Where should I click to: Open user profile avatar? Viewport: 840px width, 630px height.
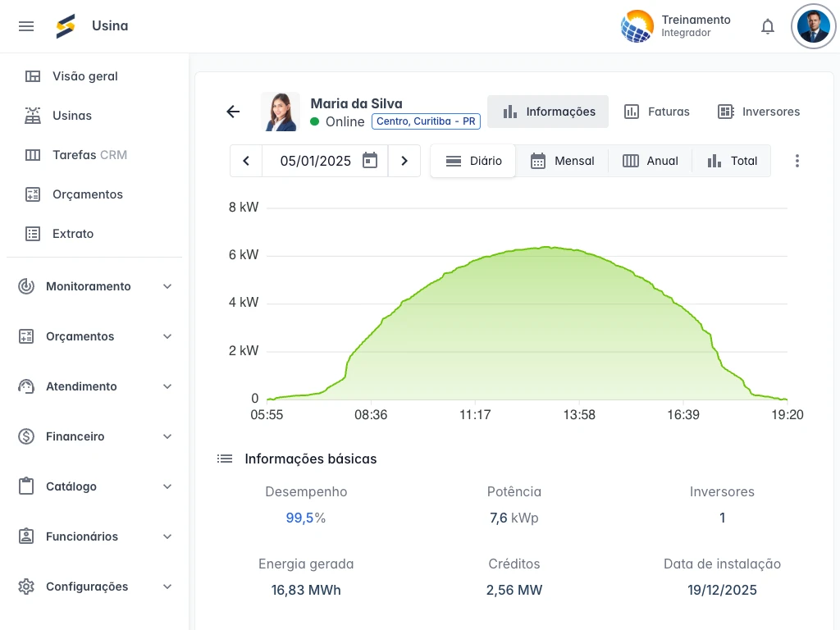point(813,26)
